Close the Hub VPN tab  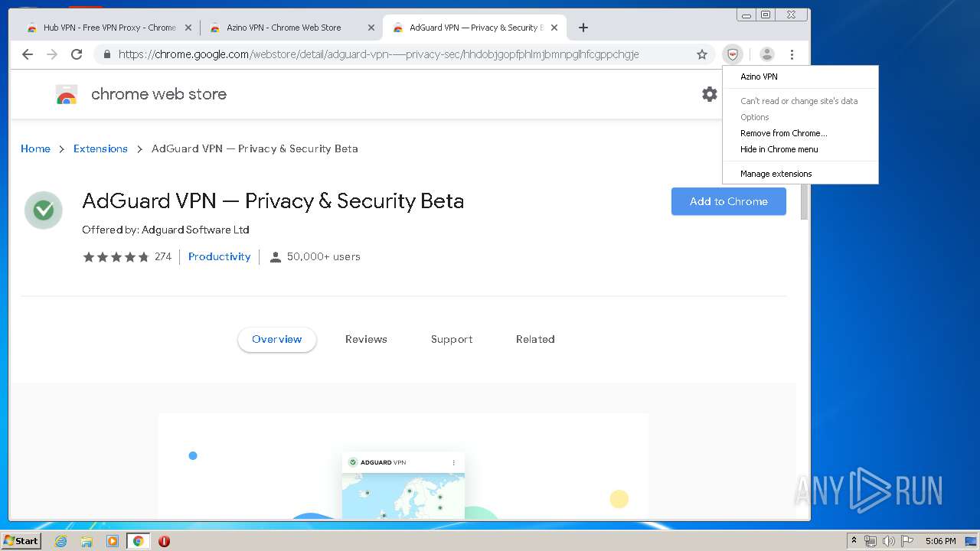point(188,28)
